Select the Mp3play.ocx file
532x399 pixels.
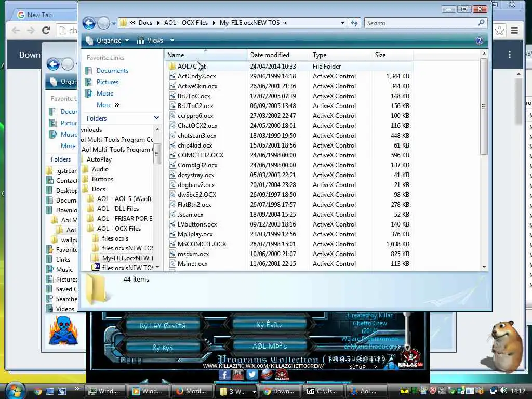[x=195, y=234]
